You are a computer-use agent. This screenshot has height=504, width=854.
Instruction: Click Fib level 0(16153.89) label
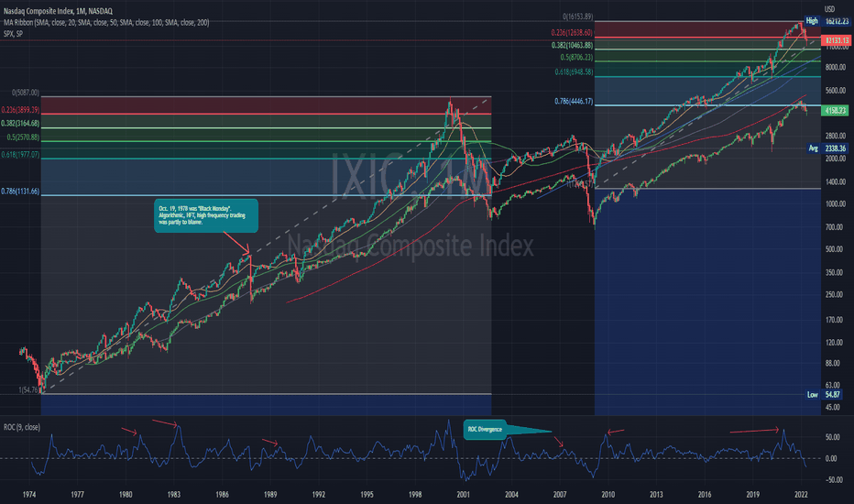tap(578, 16)
